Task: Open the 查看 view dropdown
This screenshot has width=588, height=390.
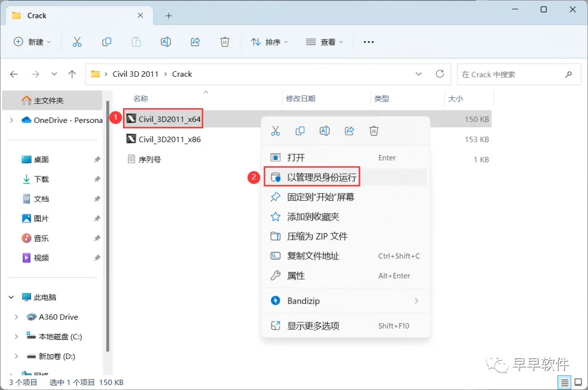Action: pyautogui.click(x=324, y=42)
